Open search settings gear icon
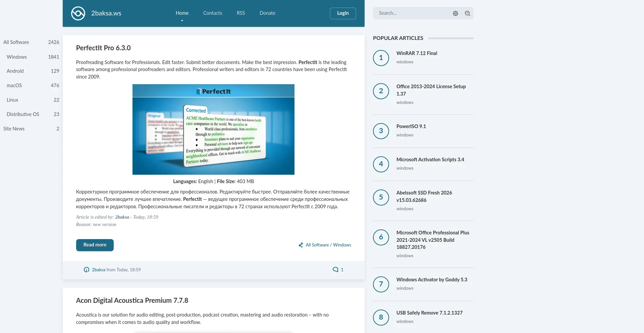This screenshot has height=333, width=644. click(455, 13)
